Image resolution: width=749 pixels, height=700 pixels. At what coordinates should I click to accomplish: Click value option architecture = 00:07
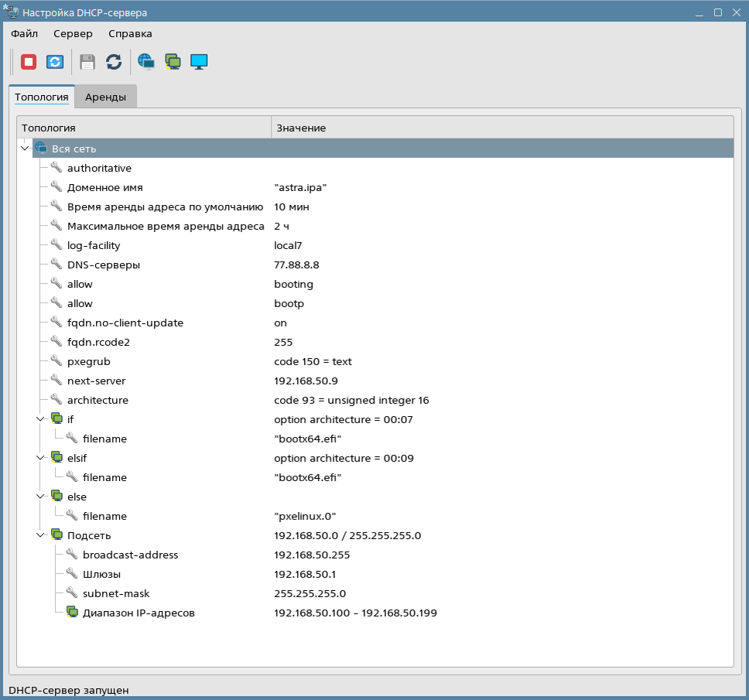click(344, 420)
